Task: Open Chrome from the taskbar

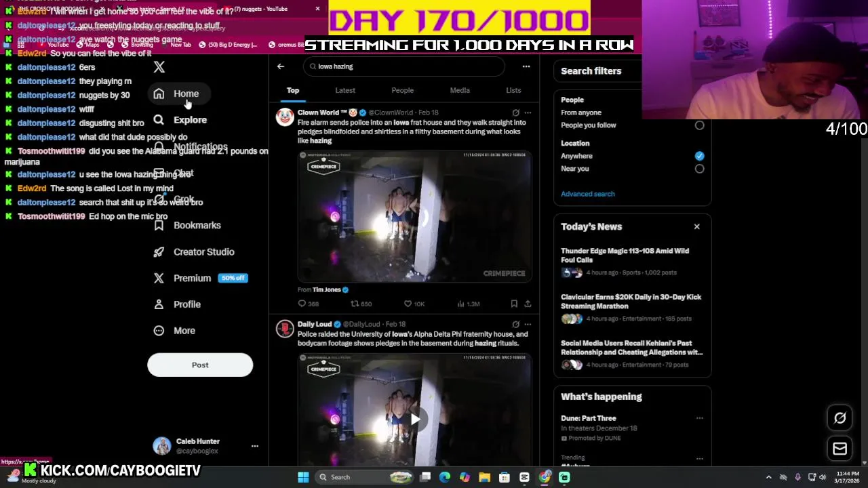Action: pos(545,477)
